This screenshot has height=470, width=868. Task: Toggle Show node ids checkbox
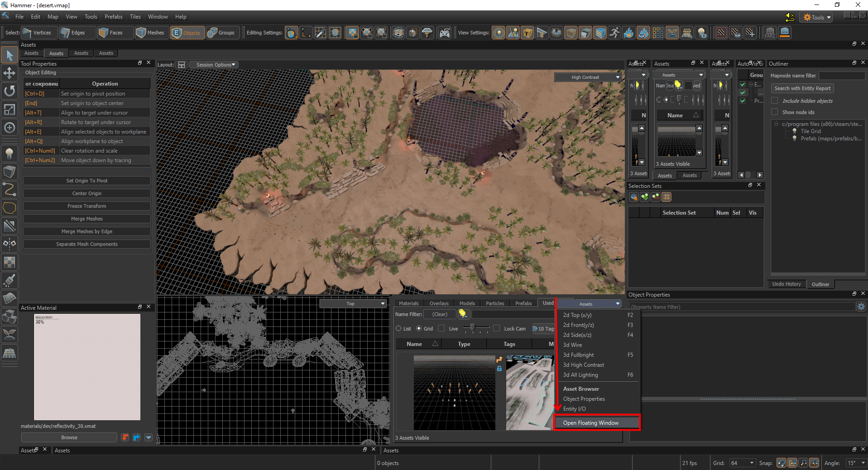click(x=775, y=112)
